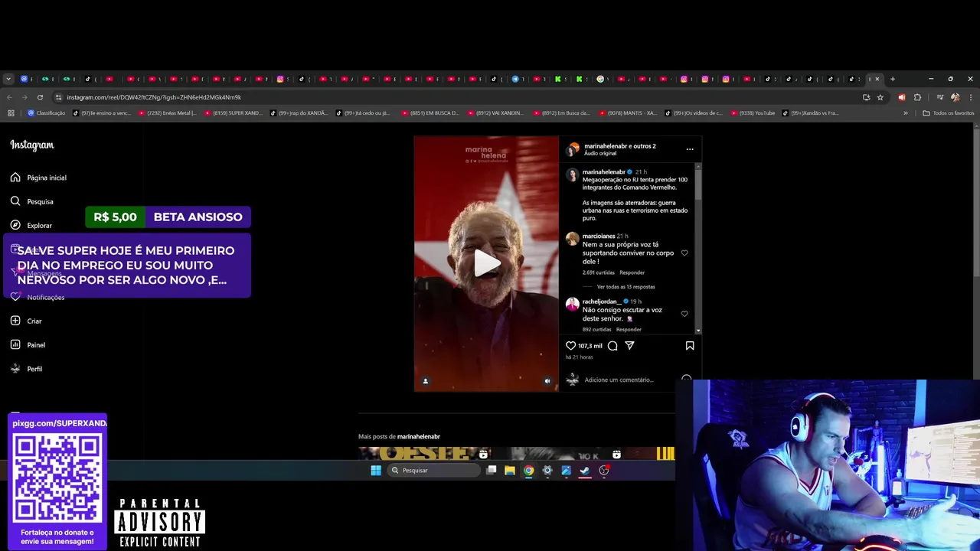Like racheljordan__'s comment
The height and width of the screenshot is (551, 980).
pyautogui.click(x=684, y=314)
